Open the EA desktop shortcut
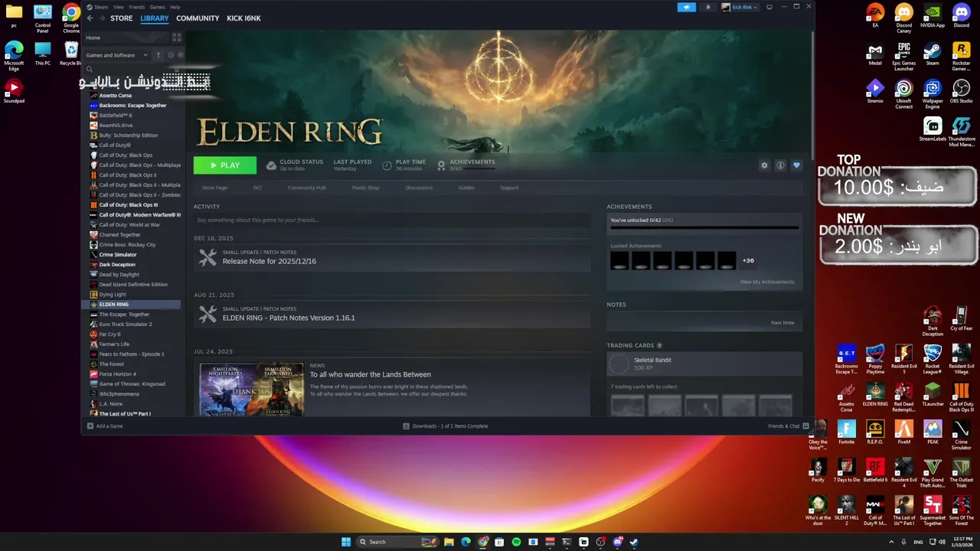The image size is (980, 551). click(x=875, y=15)
